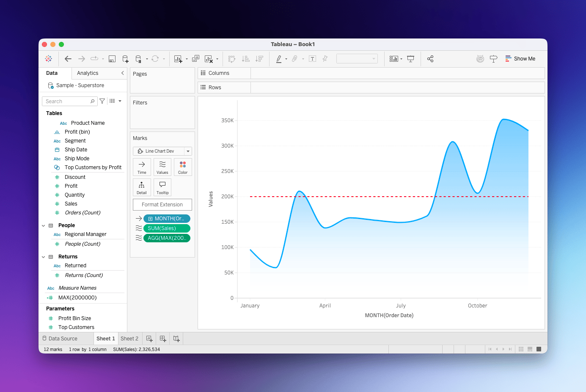Go back with the undo arrow

(x=68, y=59)
